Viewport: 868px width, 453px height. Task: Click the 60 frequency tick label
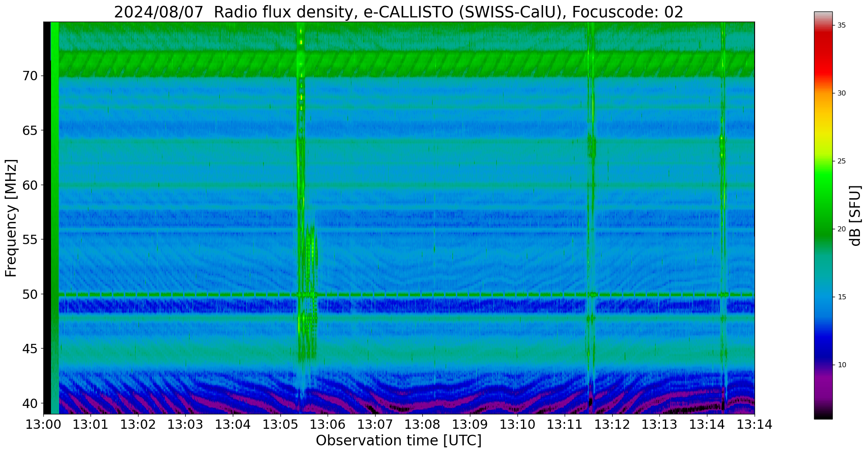coord(30,186)
